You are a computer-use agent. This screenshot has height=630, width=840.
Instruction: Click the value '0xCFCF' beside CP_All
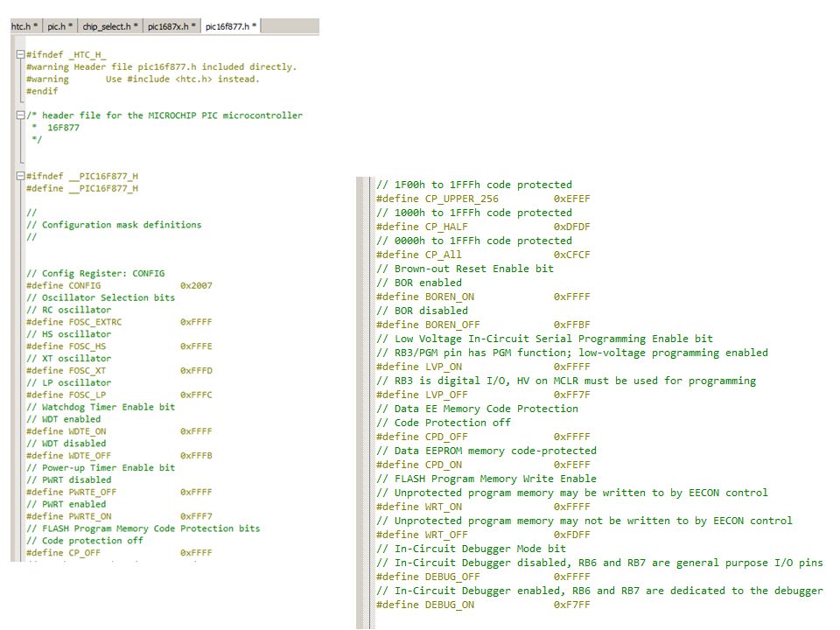tap(571, 255)
